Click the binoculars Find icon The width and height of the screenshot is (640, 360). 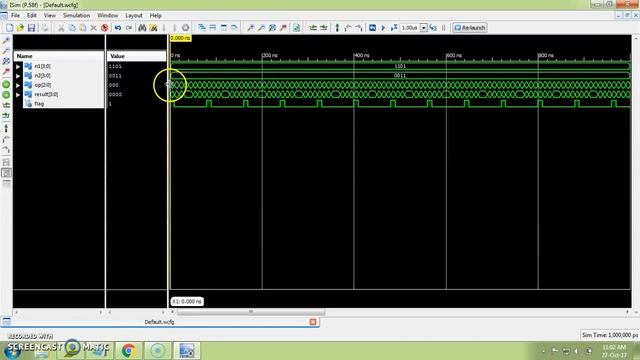142,28
